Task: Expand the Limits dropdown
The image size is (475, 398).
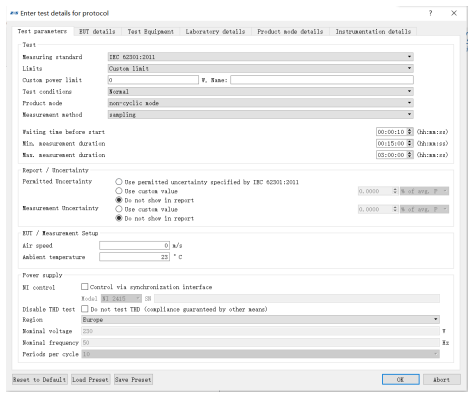Action: click(x=260, y=68)
